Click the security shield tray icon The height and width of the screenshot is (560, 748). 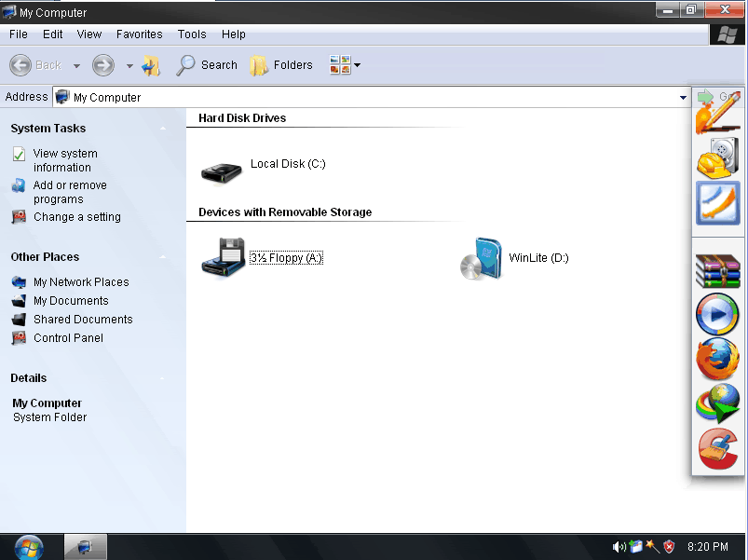coord(670,547)
